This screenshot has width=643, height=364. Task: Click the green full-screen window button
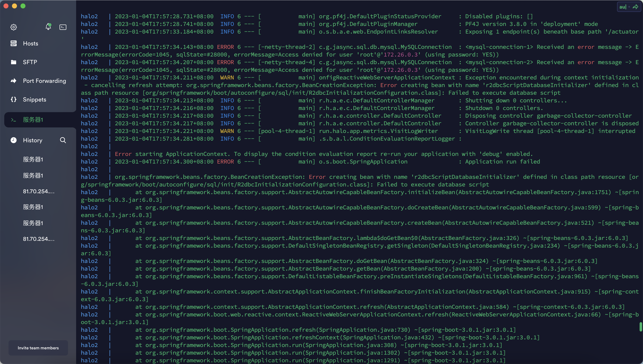(23, 6)
